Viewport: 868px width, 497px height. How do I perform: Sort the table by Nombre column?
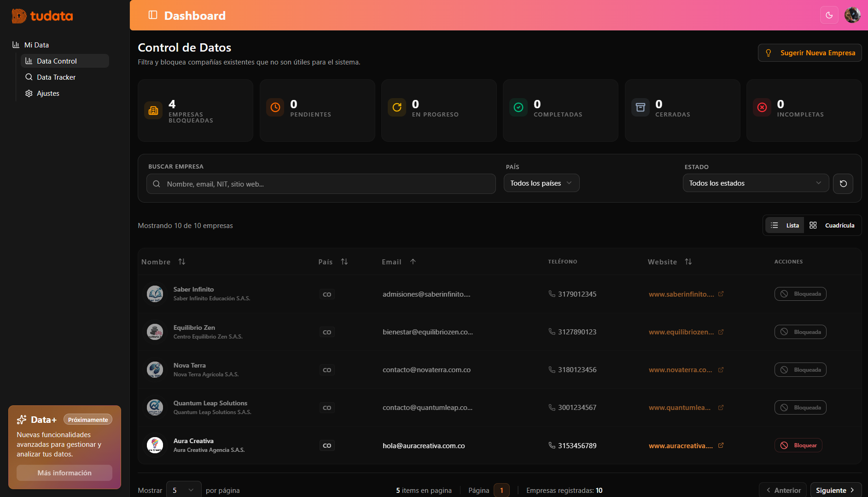coord(182,262)
